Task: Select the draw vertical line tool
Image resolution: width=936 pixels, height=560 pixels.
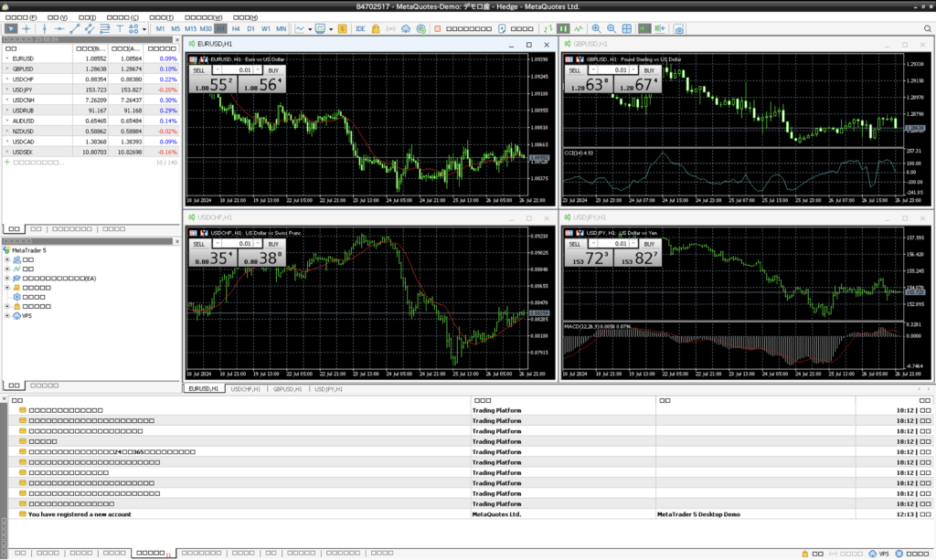Action: click(x=42, y=28)
